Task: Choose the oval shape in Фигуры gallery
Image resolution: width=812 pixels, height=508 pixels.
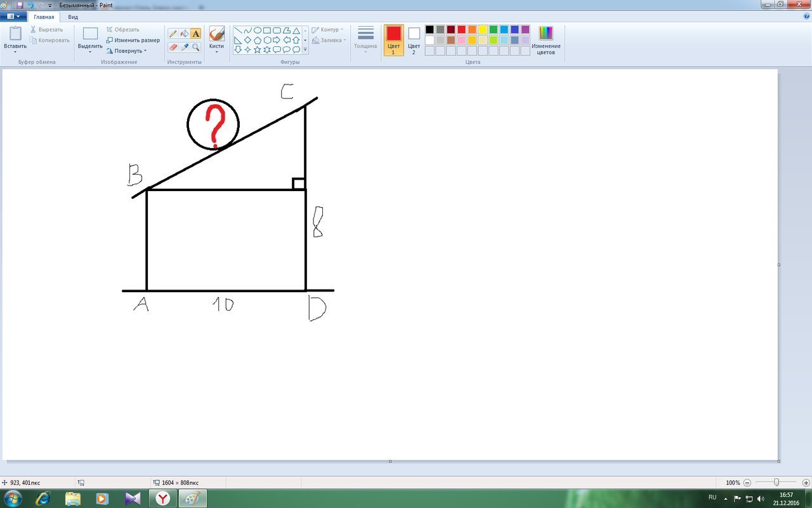Action: point(257,30)
